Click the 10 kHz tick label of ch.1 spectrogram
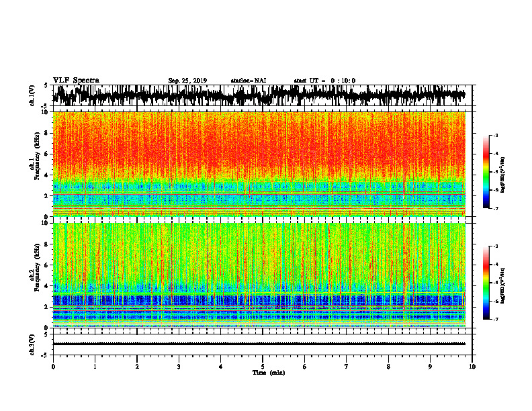Image resolution: width=532 pixels, height=411 pixels. (45, 112)
